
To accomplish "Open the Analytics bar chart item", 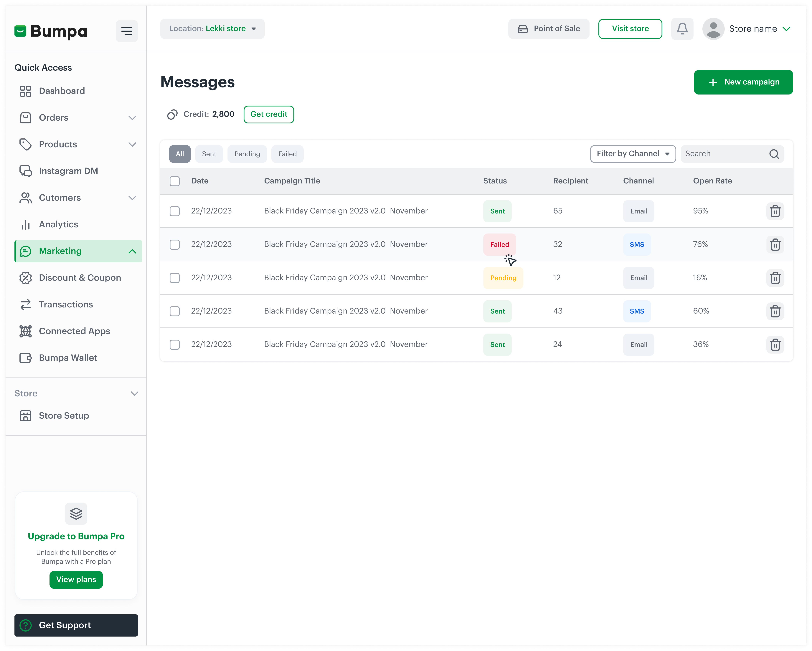I will coord(58,224).
